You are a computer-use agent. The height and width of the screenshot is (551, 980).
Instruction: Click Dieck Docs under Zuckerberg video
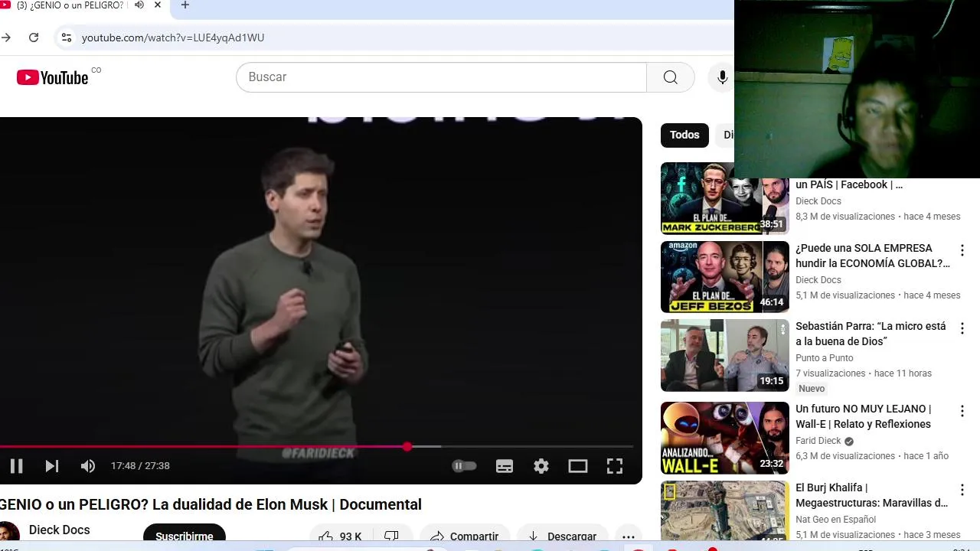click(x=818, y=201)
